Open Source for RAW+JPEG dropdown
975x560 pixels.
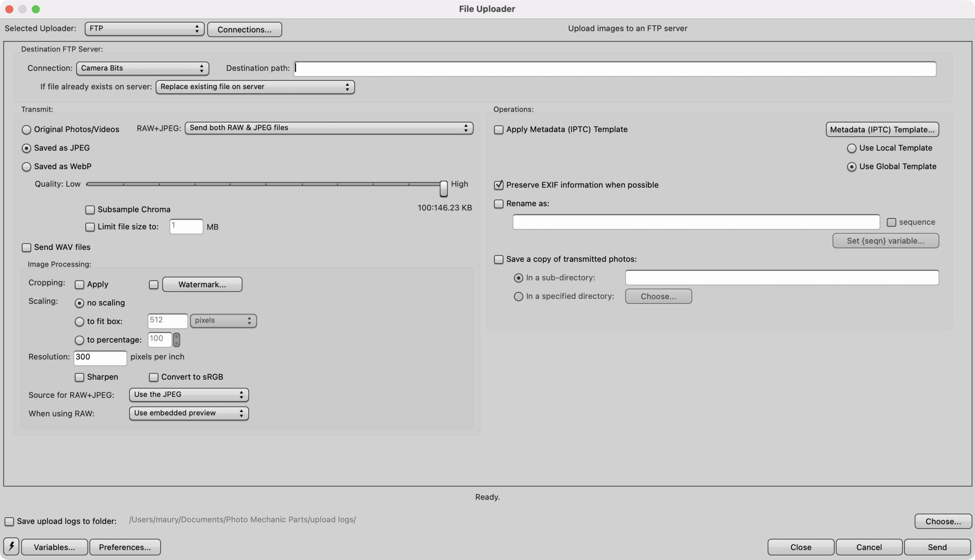click(189, 395)
